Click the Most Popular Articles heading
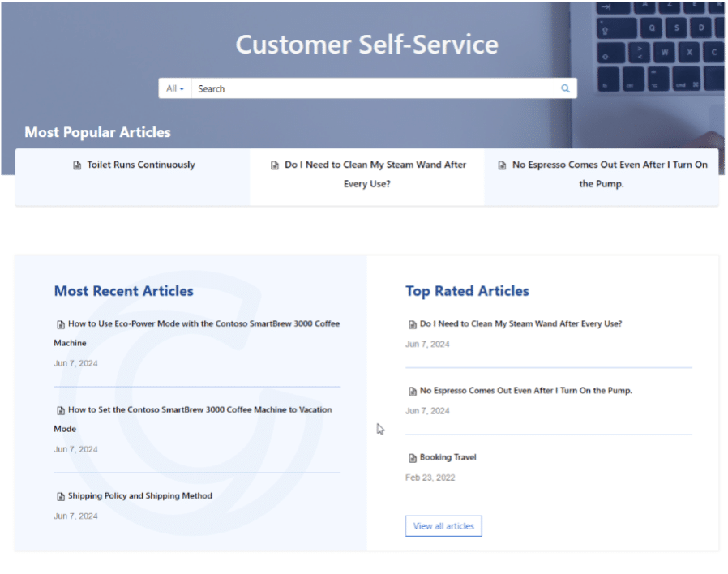 (97, 132)
